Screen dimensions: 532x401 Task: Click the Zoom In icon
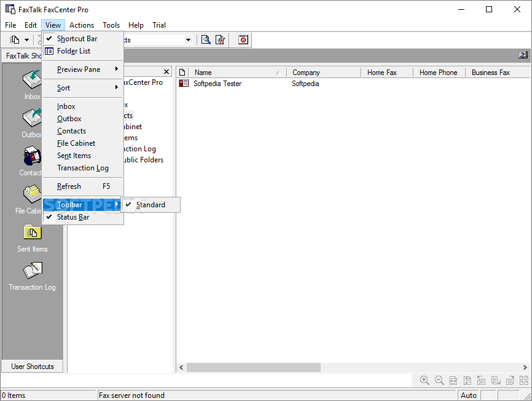point(424,380)
